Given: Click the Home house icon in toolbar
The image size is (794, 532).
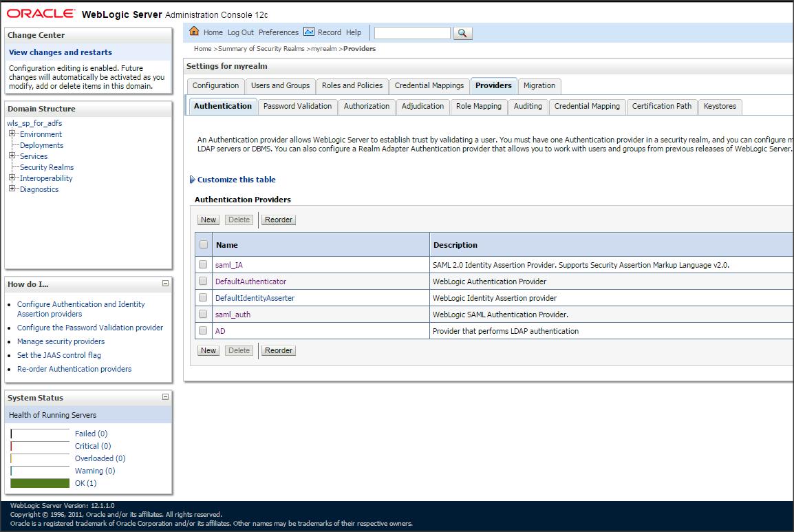Looking at the screenshot, I should (x=194, y=32).
